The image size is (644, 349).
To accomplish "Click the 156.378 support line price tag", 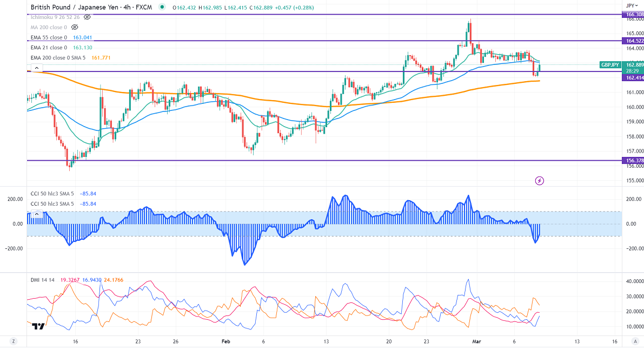I will [x=633, y=161].
